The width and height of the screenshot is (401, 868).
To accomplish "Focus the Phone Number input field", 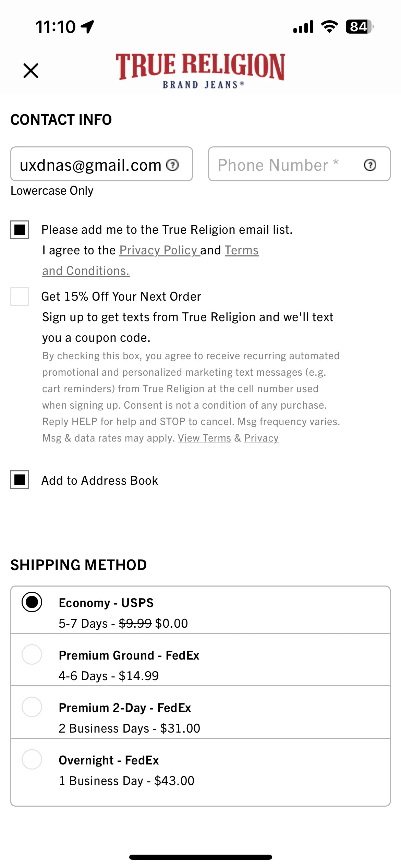I will pos(299,164).
